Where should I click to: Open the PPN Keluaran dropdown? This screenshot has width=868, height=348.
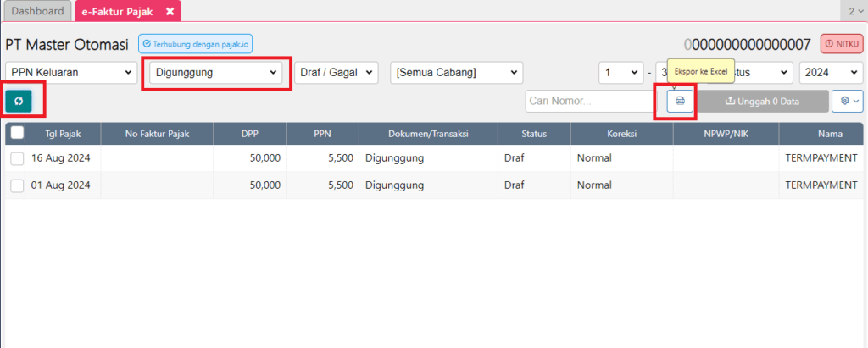(x=71, y=73)
